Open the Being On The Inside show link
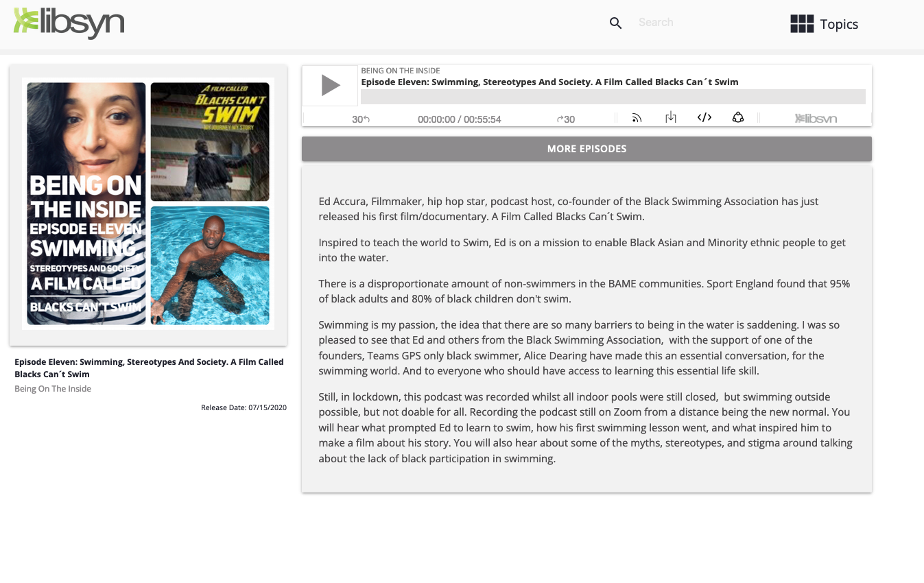Viewport: 924px width, 583px height. tap(53, 389)
